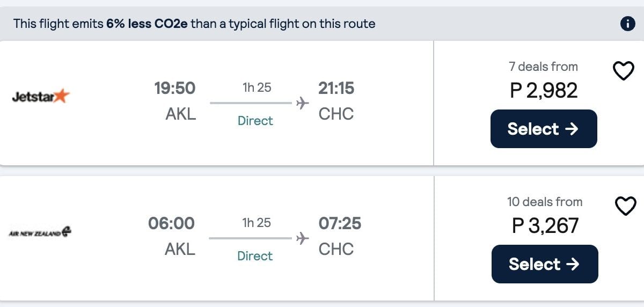Click 'Direct' label on the 06:00 flight

(255, 256)
